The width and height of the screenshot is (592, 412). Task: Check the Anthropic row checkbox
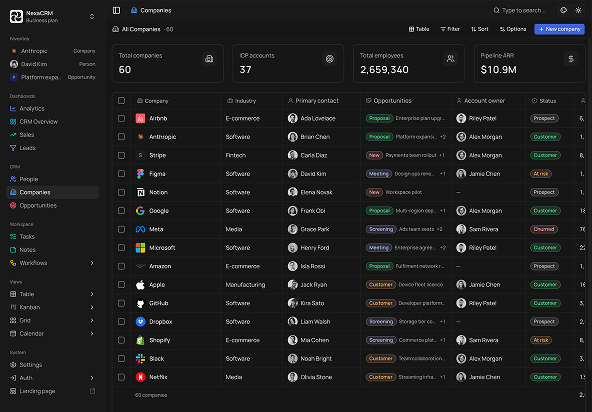tap(121, 137)
